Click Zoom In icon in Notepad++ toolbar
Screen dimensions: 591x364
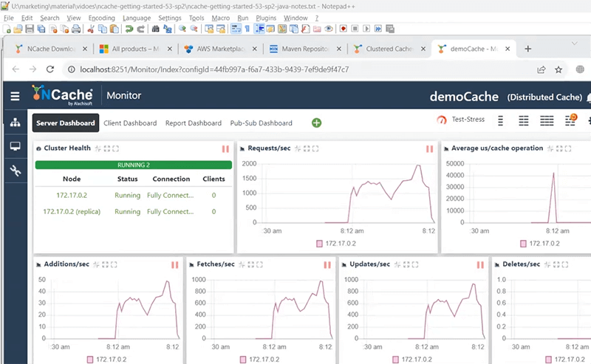182,29
